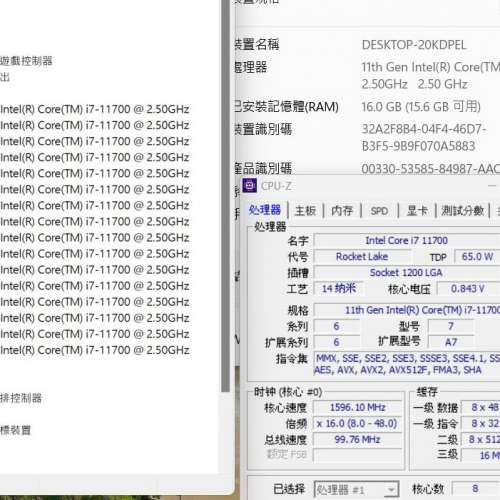Click the CPU-Z app icon in title bar
500x500 pixels.
249,186
